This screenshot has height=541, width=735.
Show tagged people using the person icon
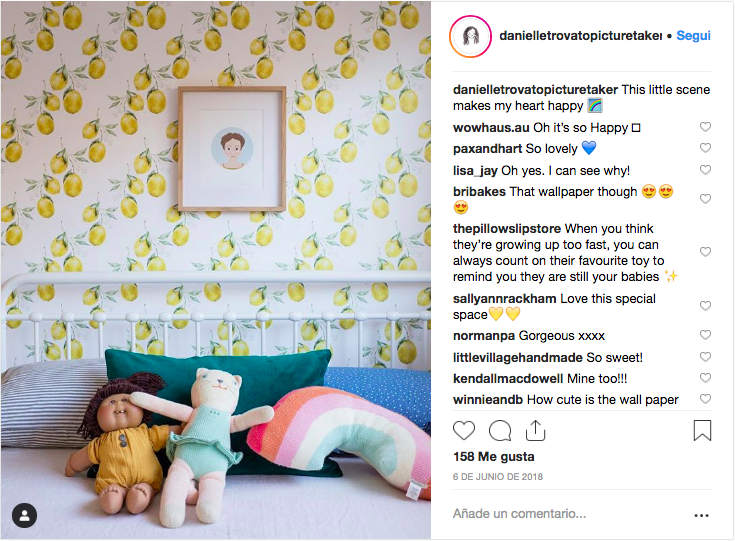[24, 516]
